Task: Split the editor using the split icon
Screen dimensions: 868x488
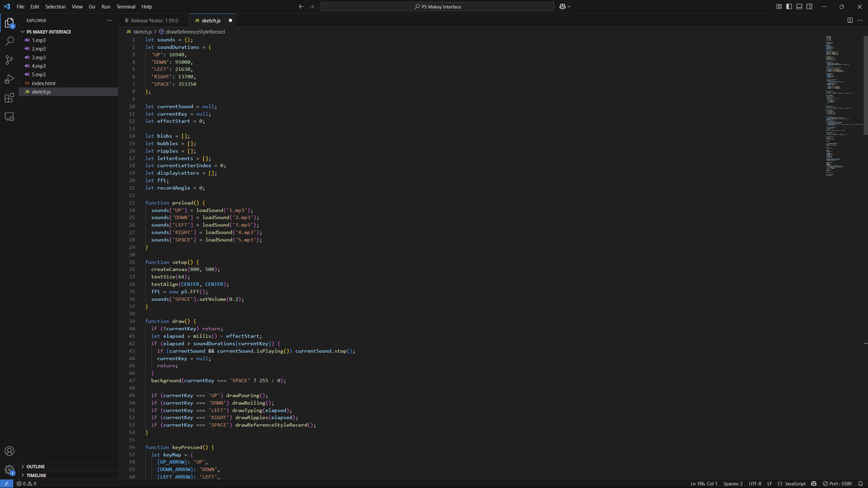Action: [850, 20]
